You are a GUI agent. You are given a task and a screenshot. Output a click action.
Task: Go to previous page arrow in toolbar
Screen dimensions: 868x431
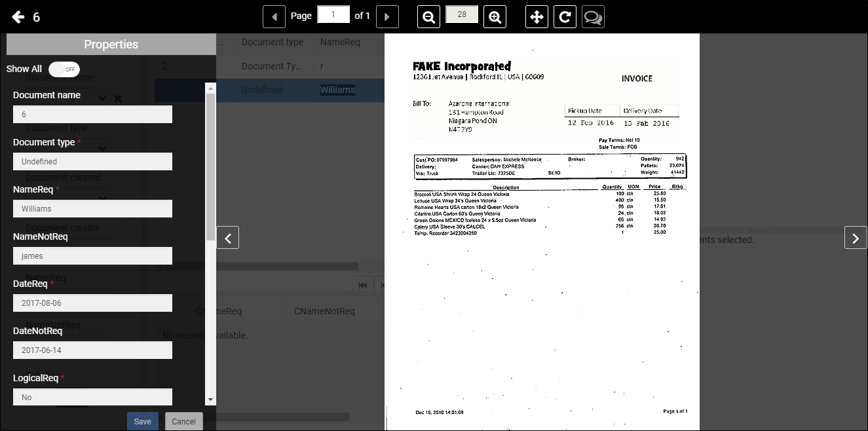tap(274, 16)
